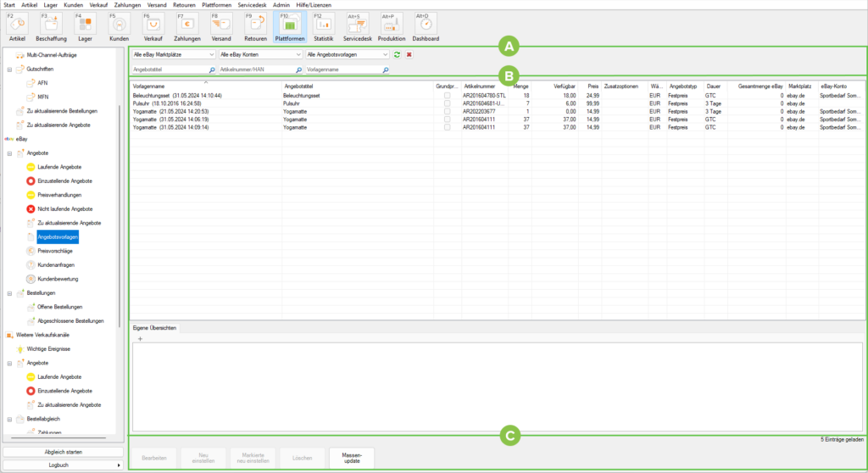Open the Lager module icon
Screen dimensions: 868x473
85,27
